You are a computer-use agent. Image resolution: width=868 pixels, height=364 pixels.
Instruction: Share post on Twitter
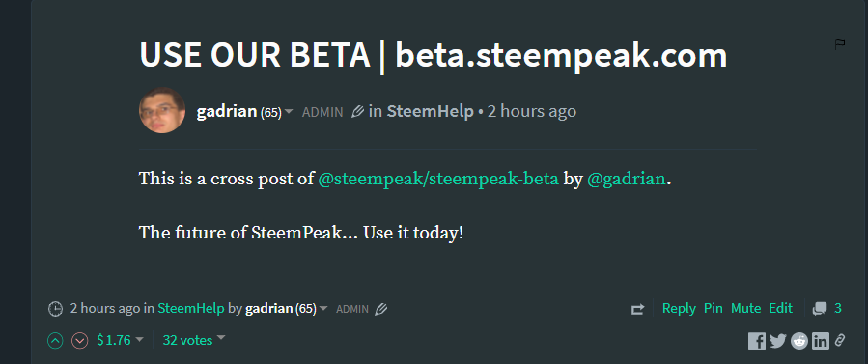coord(778,341)
